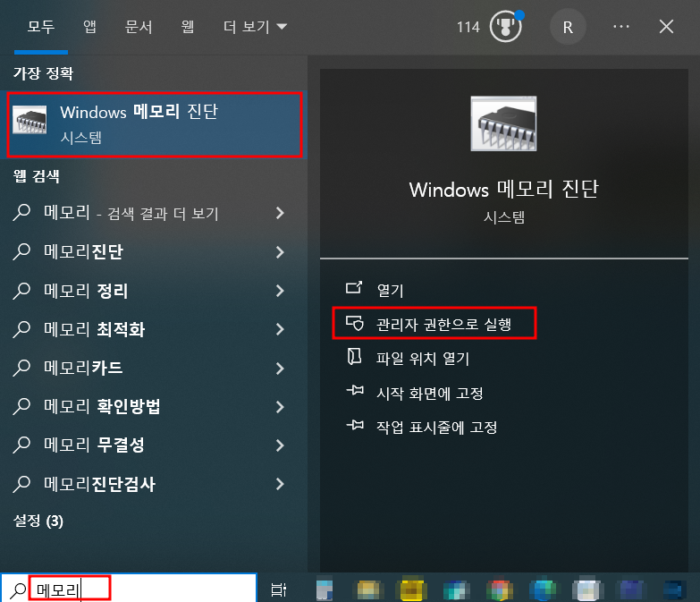Open the three-dot options menu
This screenshot has height=602, width=700.
pyautogui.click(x=621, y=27)
